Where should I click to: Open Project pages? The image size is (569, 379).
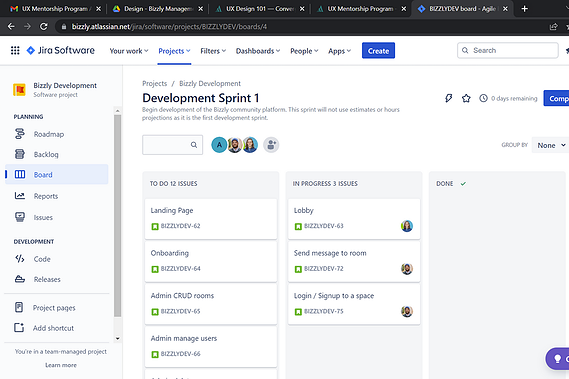pos(54,308)
